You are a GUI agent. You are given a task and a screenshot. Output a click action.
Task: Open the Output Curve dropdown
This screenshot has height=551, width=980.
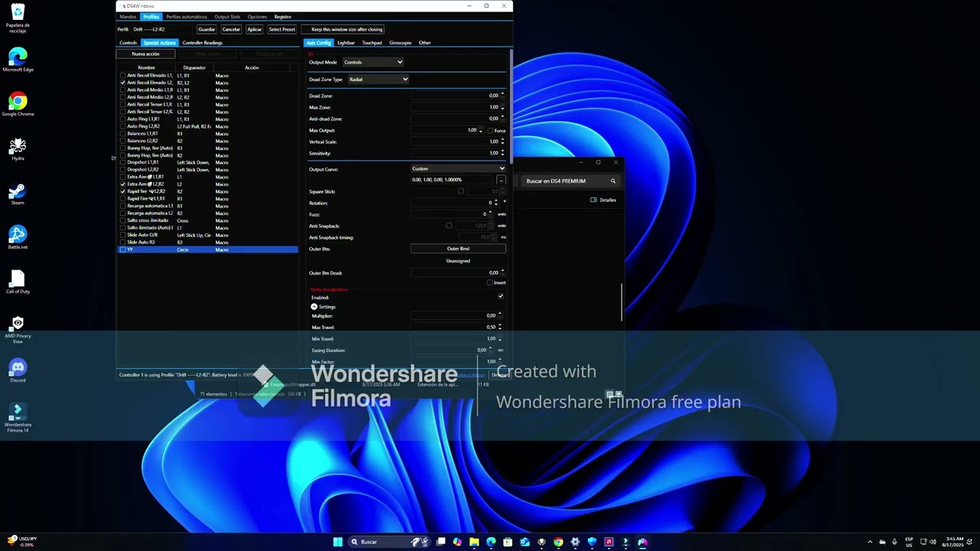(x=458, y=168)
